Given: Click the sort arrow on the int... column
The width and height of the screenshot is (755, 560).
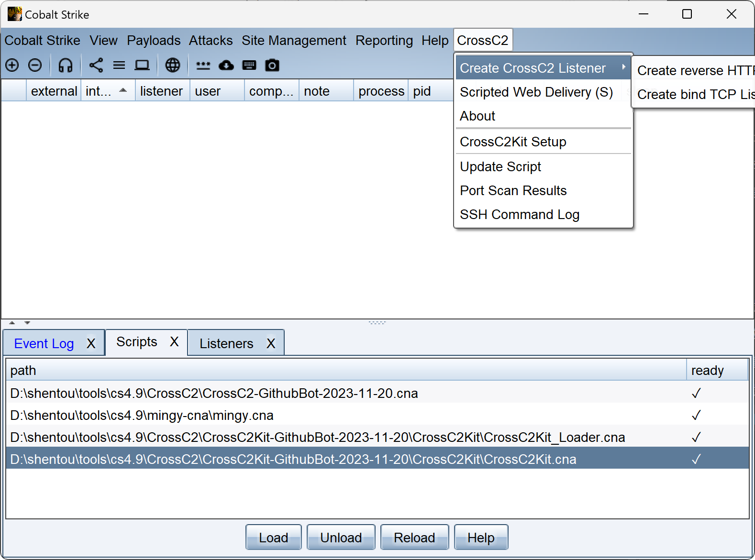Looking at the screenshot, I should [123, 90].
